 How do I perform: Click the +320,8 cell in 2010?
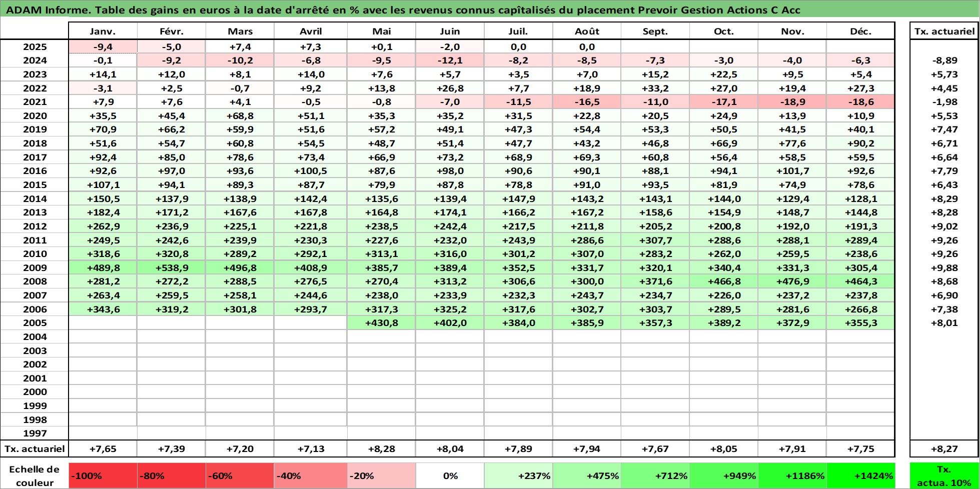pos(172,254)
